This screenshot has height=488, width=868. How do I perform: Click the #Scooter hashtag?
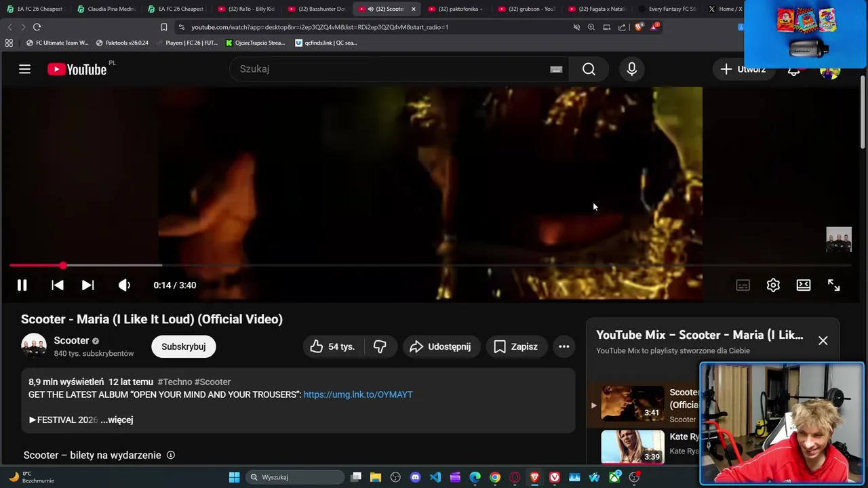(x=212, y=382)
